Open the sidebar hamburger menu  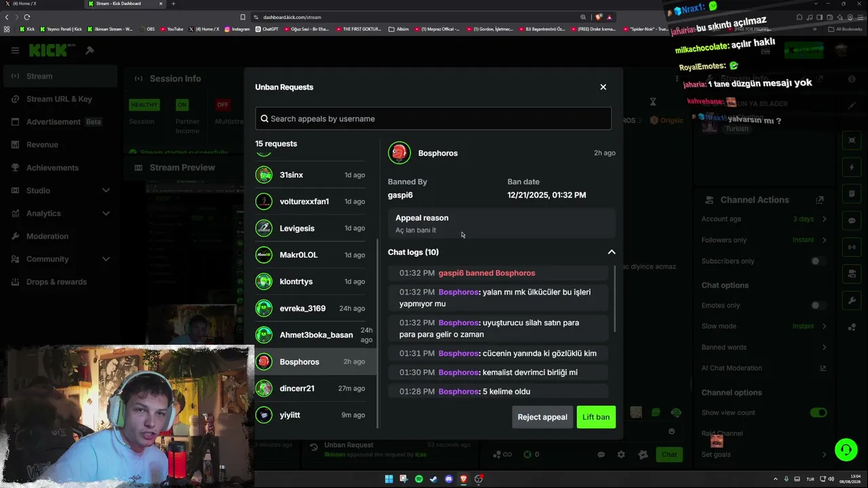pyautogui.click(x=15, y=50)
